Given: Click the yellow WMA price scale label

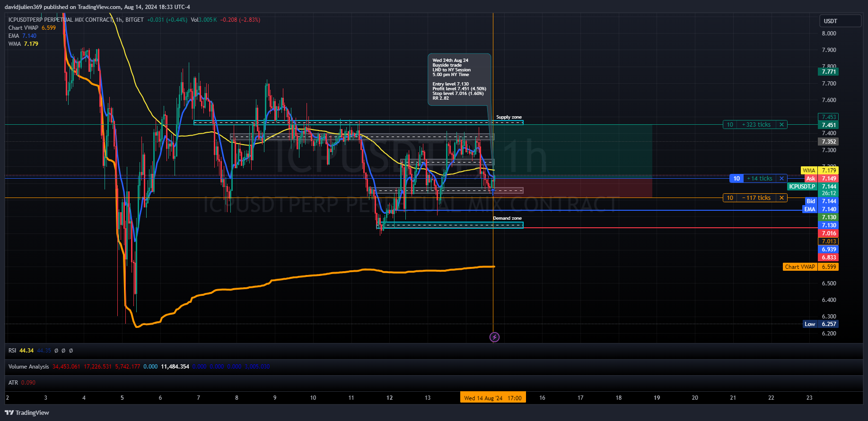Looking at the screenshot, I should point(820,171).
